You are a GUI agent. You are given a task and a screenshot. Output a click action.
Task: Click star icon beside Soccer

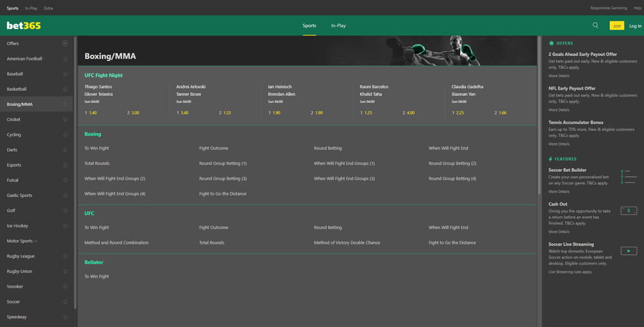pyautogui.click(x=65, y=301)
